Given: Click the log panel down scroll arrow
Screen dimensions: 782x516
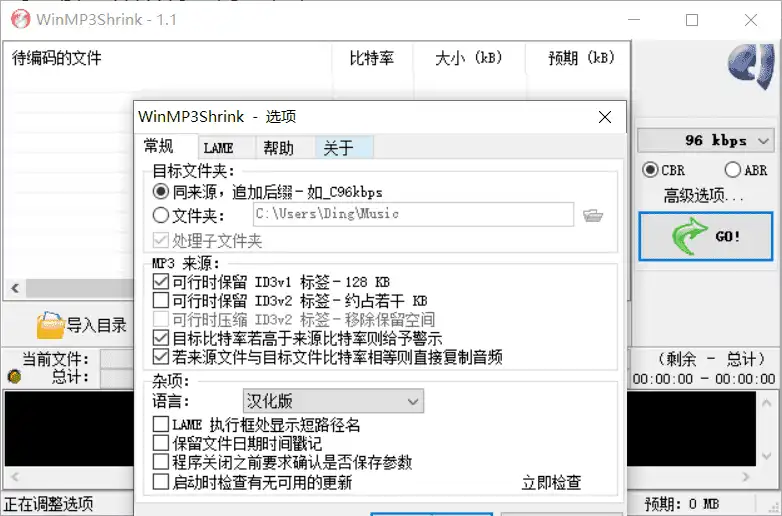Looking at the screenshot, I should (x=767, y=455).
